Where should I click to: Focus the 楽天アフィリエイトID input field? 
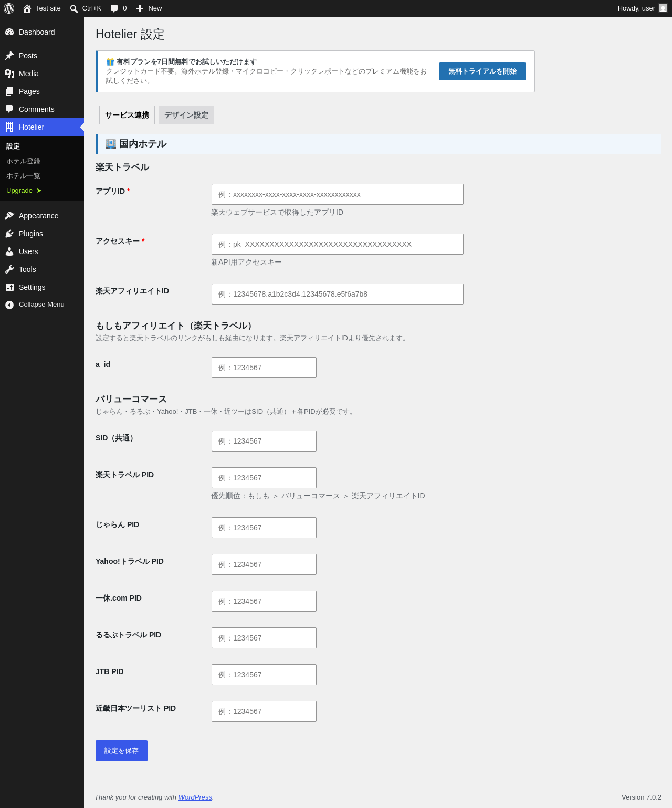click(x=338, y=294)
